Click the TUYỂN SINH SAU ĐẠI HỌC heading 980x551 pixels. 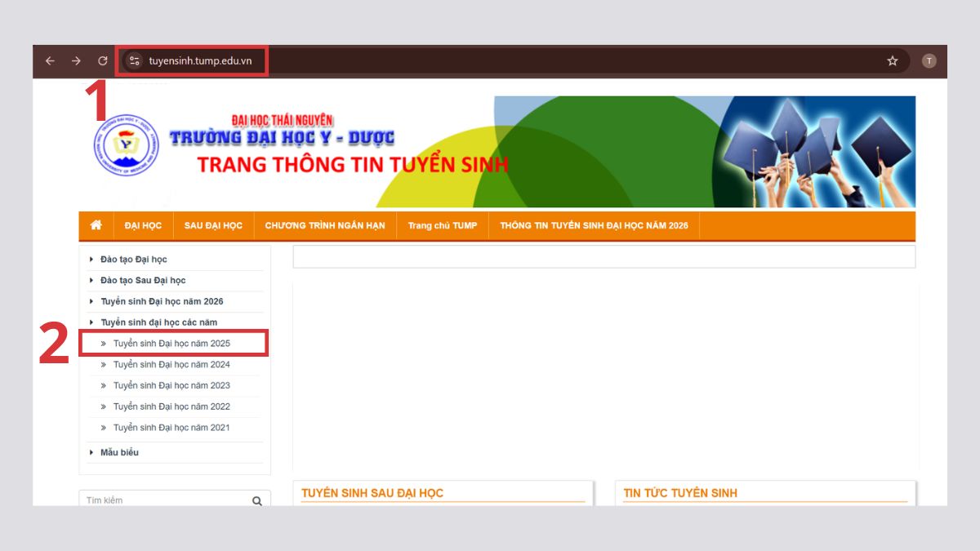point(372,493)
